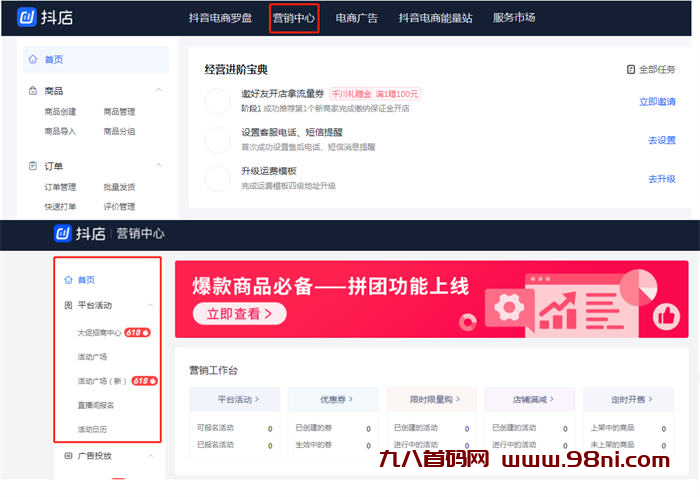Click the 立即邀请 link
The width and height of the screenshot is (700, 497).
click(x=657, y=102)
